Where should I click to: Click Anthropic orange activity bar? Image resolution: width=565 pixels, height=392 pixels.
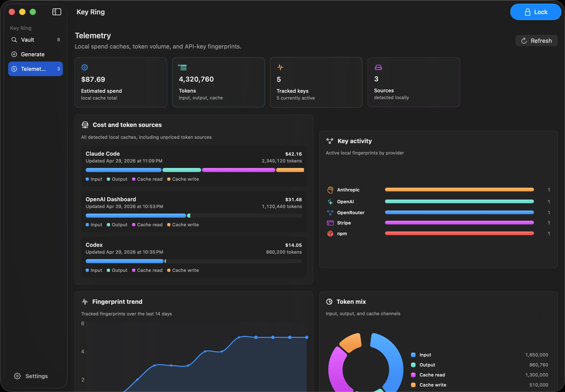coord(459,190)
